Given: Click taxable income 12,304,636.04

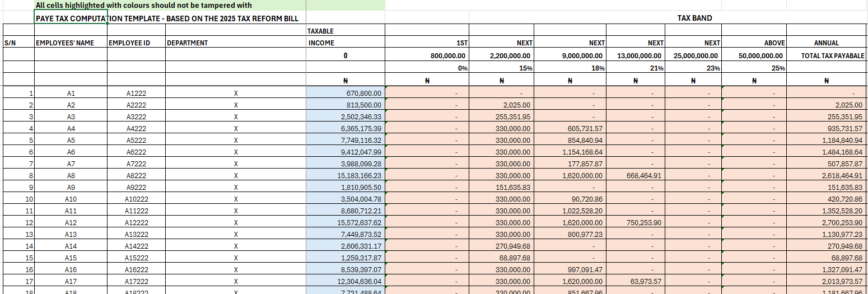Looking at the screenshot, I should [346, 281].
